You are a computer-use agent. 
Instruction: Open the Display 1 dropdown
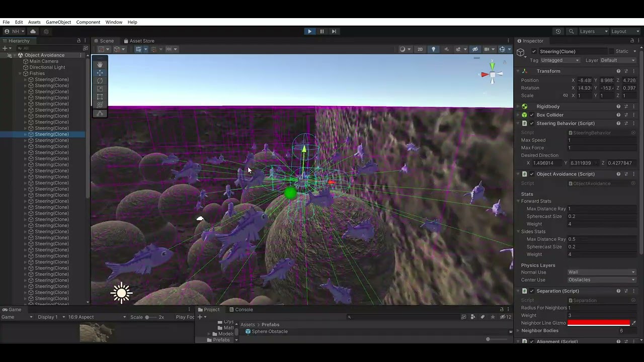[50, 317]
